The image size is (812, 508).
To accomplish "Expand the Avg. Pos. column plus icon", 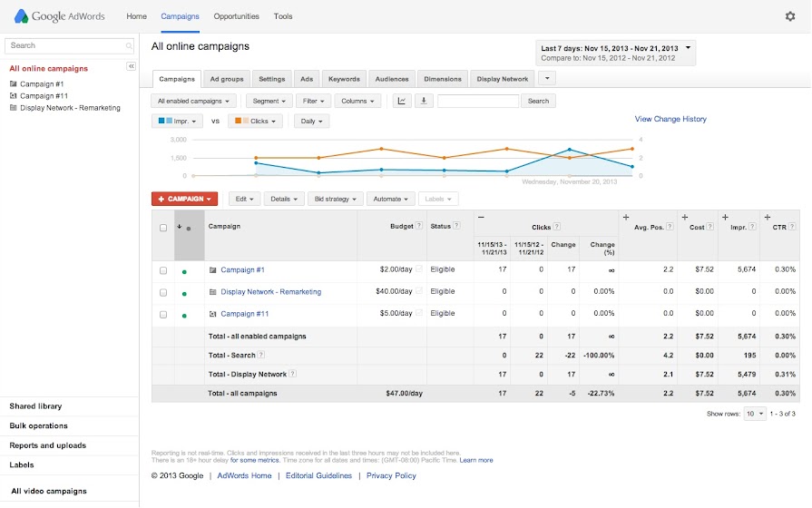I will [x=626, y=218].
